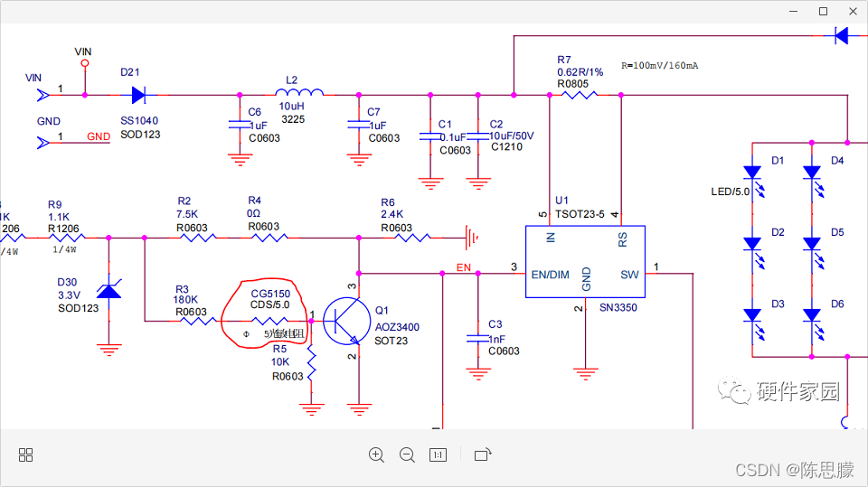This screenshot has height=487, width=868.
Task: Click the 2.4K value of R6
Action: 392,214
